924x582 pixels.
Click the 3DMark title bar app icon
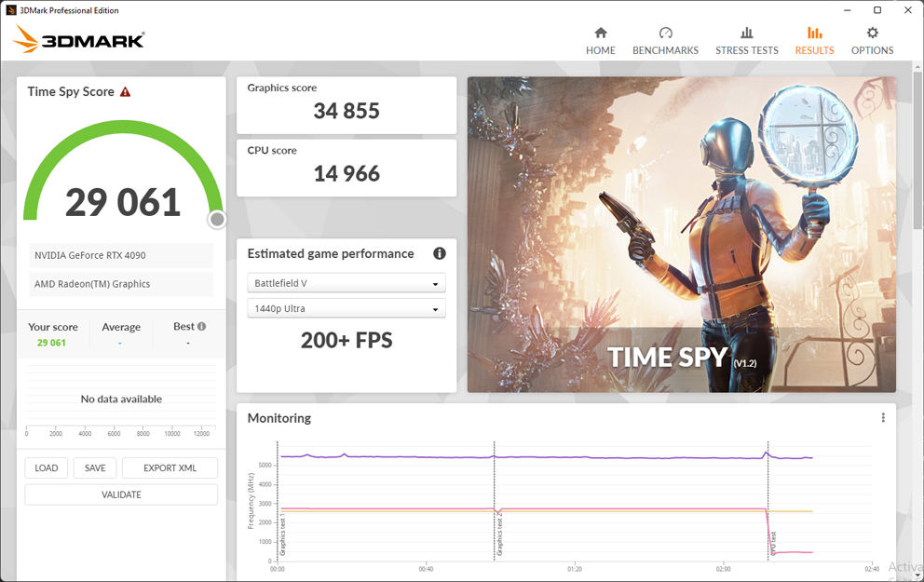(x=10, y=10)
